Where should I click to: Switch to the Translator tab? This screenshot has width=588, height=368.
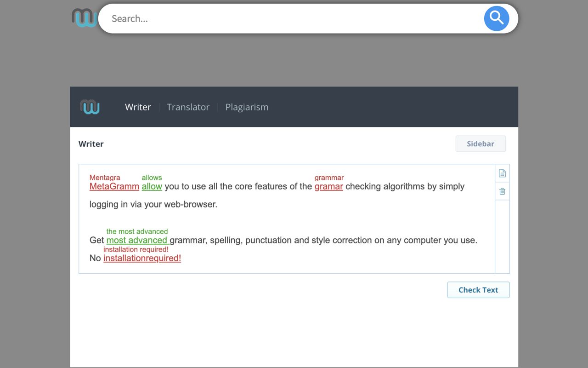coord(188,107)
